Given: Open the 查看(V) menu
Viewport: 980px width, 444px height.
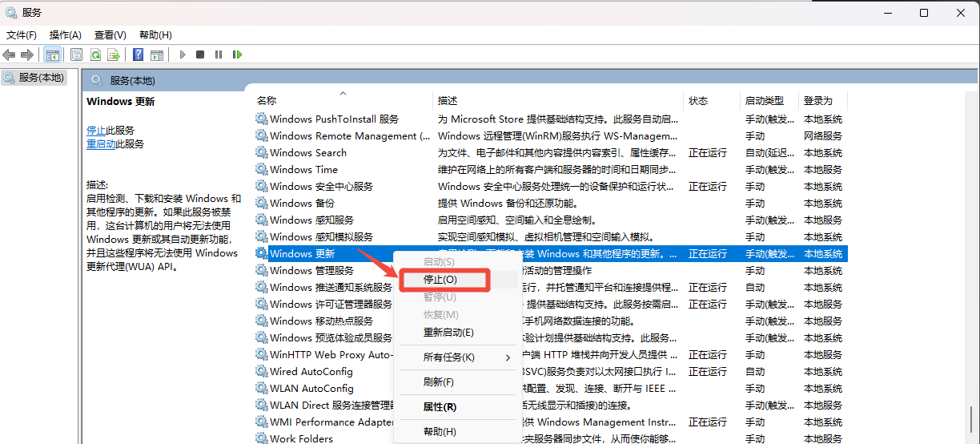Looking at the screenshot, I should pyautogui.click(x=110, y=34).
